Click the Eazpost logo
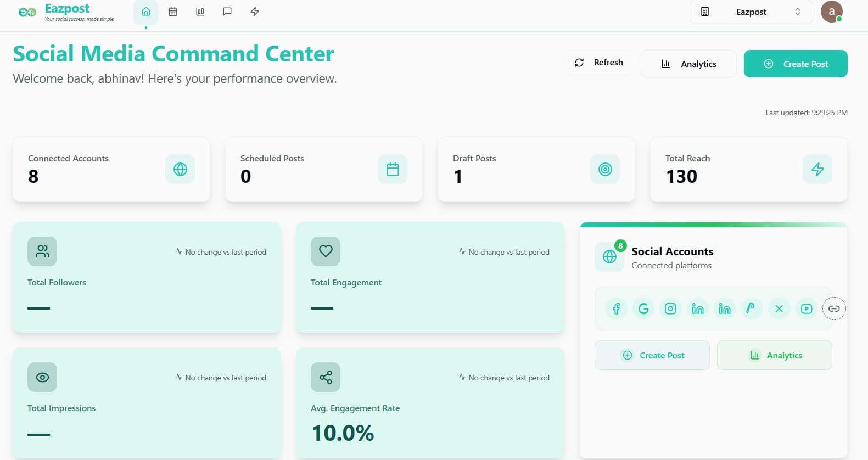Image resolution: width=868 pixels, height=460 pixels. (x=66, y=12)
